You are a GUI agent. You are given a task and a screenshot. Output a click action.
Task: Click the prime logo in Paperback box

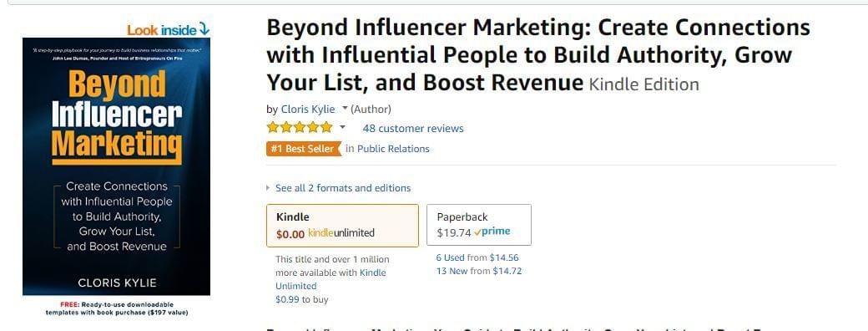click(x=492, y=232)
